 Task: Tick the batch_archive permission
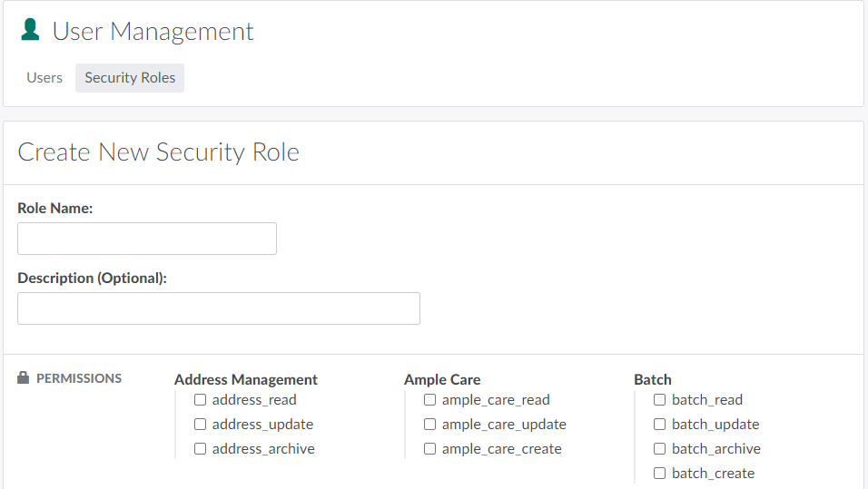point(660,449)
